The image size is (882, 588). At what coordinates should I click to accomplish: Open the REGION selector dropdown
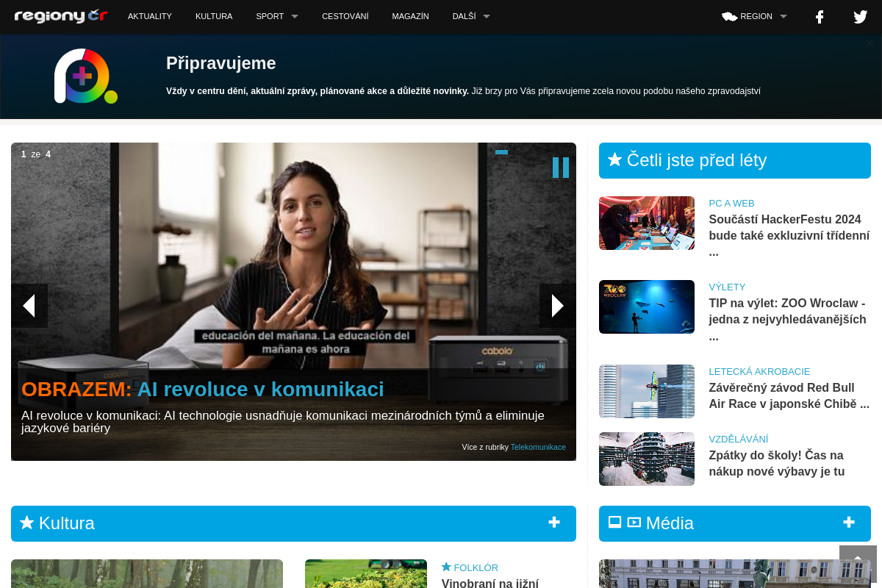coord(754,16)
